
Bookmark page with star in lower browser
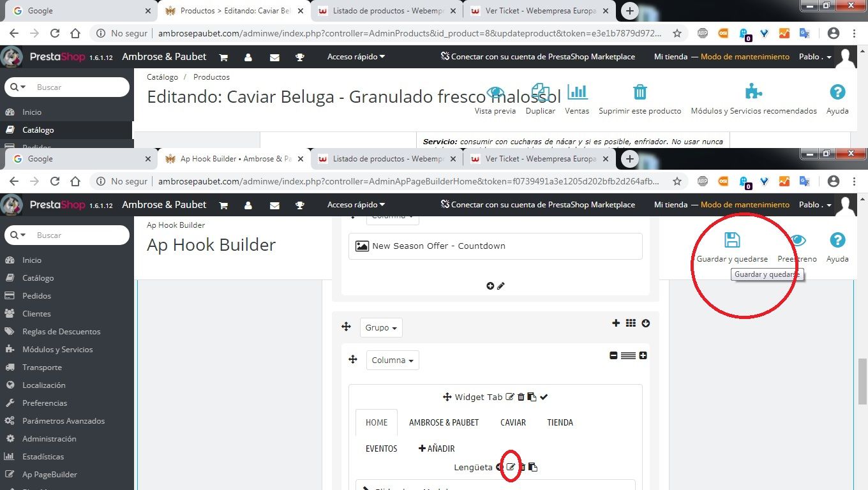[677, 181]
